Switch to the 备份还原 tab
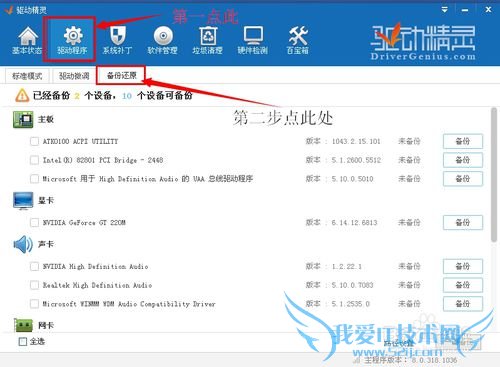Image resolution: width=500 pixels, height=367 pixels. pyautogui.click(x=122, y=75)
